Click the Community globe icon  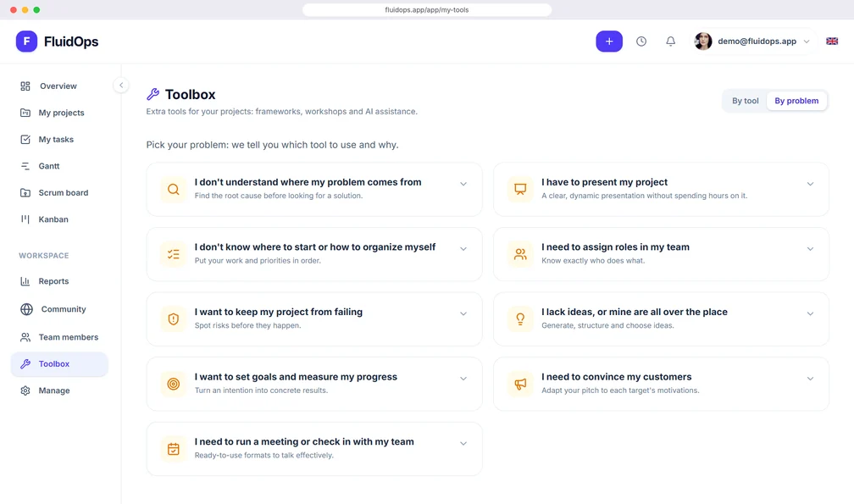27,309
